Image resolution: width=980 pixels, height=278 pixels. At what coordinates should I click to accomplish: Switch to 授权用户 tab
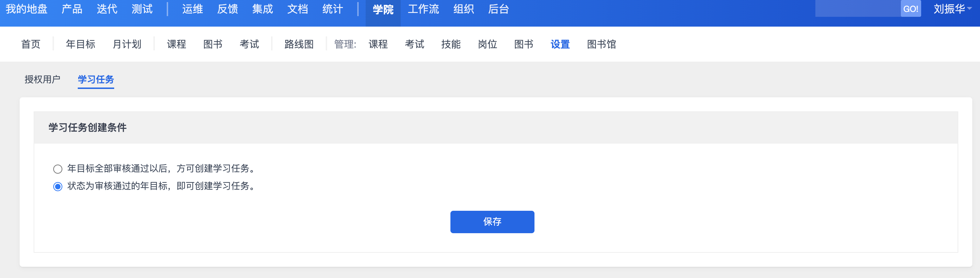pos(42,79)
